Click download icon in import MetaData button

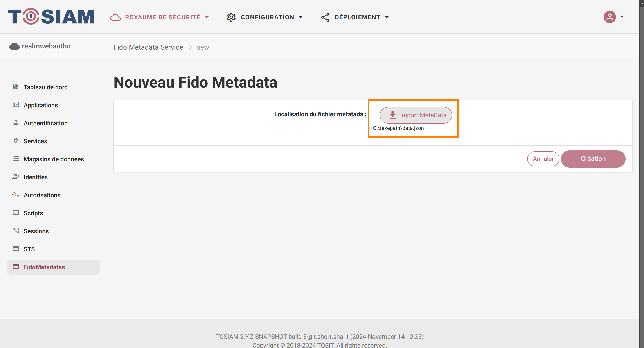pyautogui.click(x=393, y=115)
